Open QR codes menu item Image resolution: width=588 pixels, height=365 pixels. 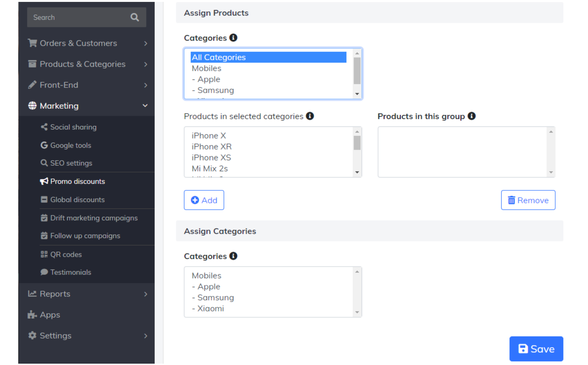66,254
